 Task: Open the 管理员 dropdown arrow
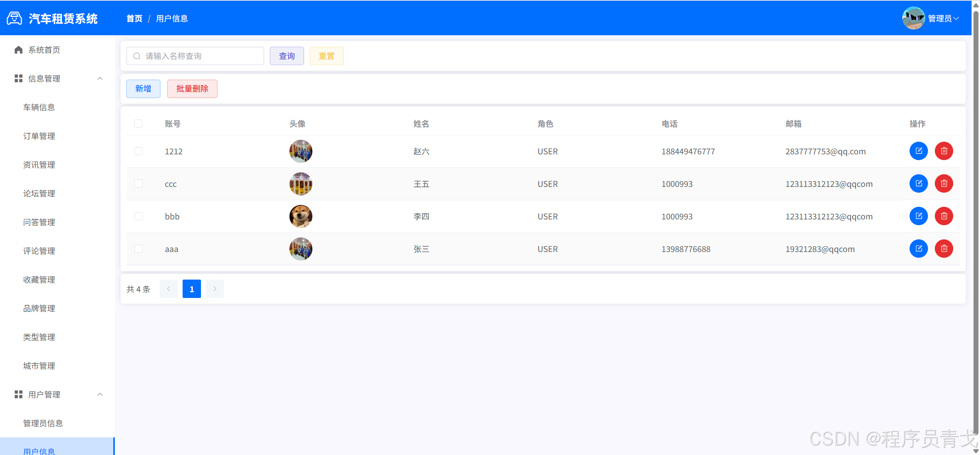[x=956, y=18]
